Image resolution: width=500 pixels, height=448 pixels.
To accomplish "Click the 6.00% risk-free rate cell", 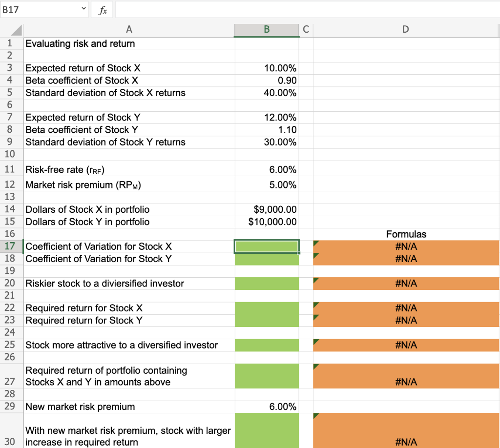I will pyautogui.click(x=267, y=169).
